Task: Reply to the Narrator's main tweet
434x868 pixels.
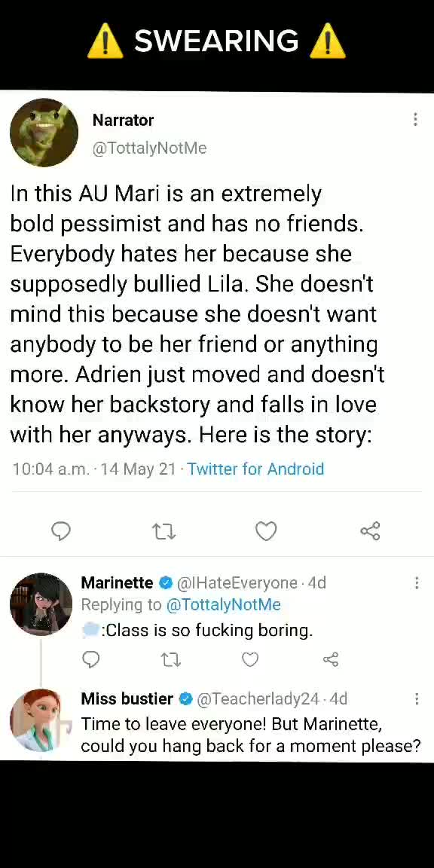Action: pos(61,531)
